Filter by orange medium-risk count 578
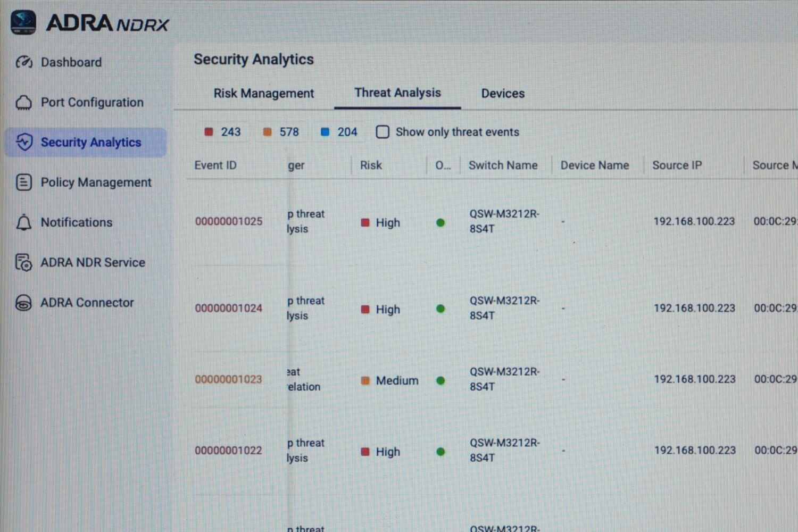Image resolution: width=798 pixels, height=532 pixels. [281, 132]
